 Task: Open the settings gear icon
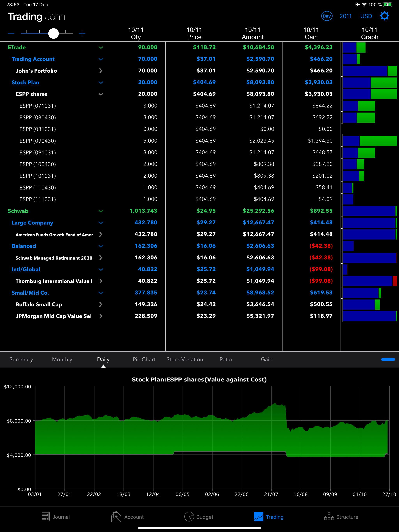point(384,16)
